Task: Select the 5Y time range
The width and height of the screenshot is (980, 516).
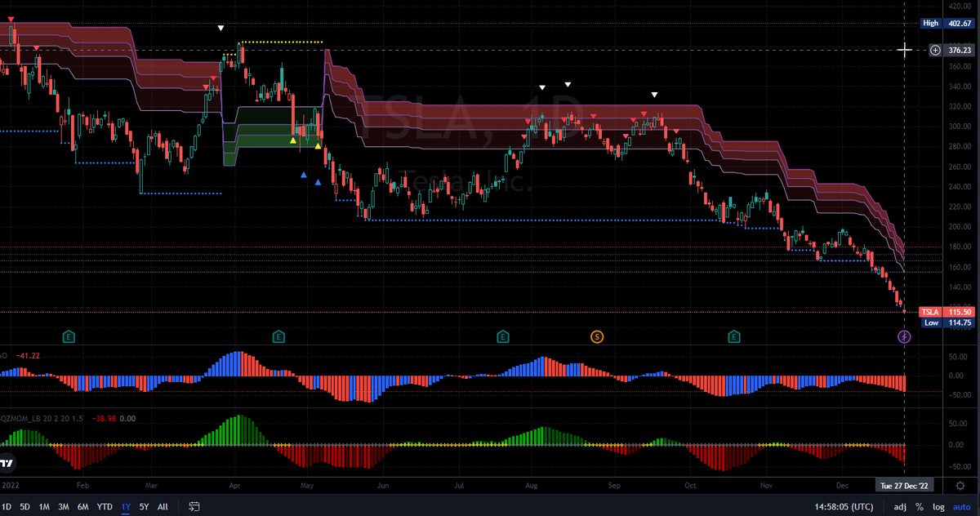Action: pos(145,506)
